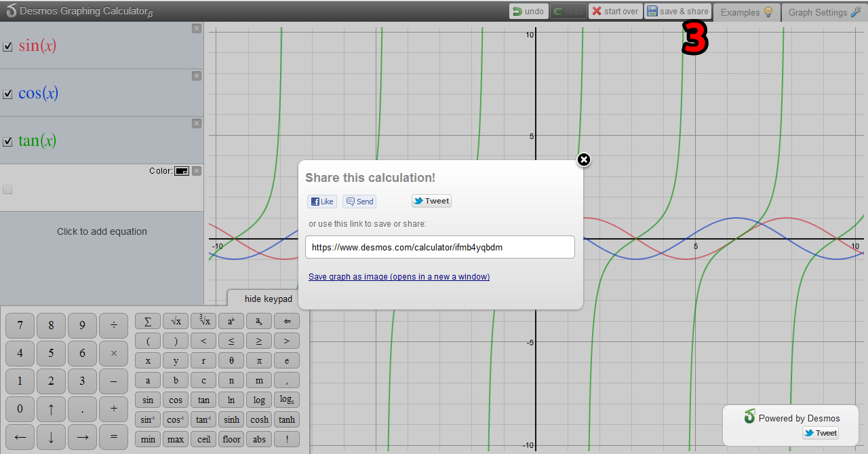868x454 pixels.
Task: Select the share link text field
Action: tap(440, 247)
